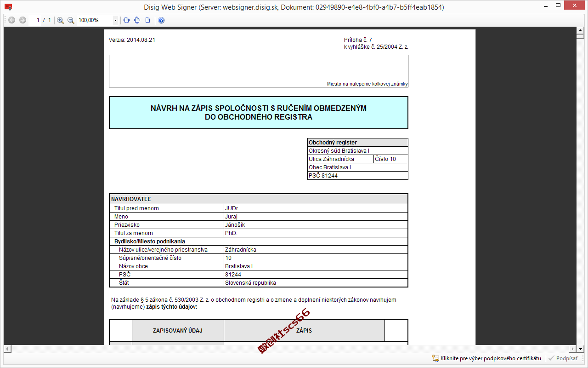The image size is (588, 368).
Task: Open the zoom level dropdown arrow
Action: (x=115, y=20)
